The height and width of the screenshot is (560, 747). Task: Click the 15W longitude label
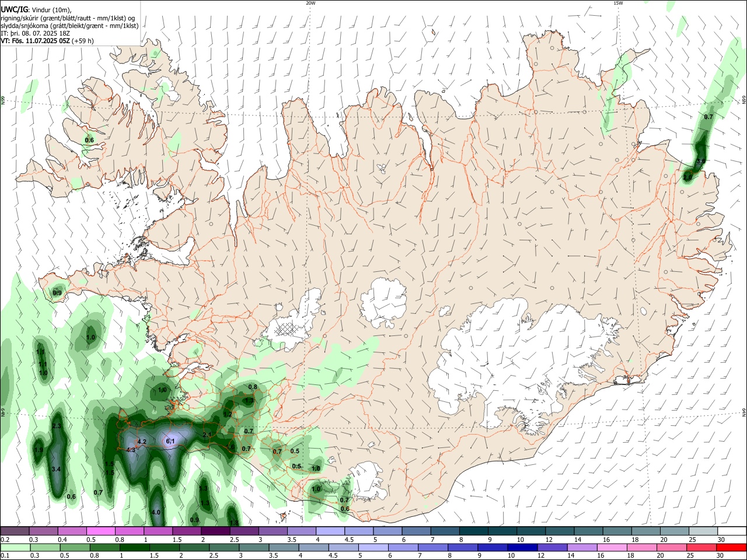pyautogui.click(x=618, y=3)
